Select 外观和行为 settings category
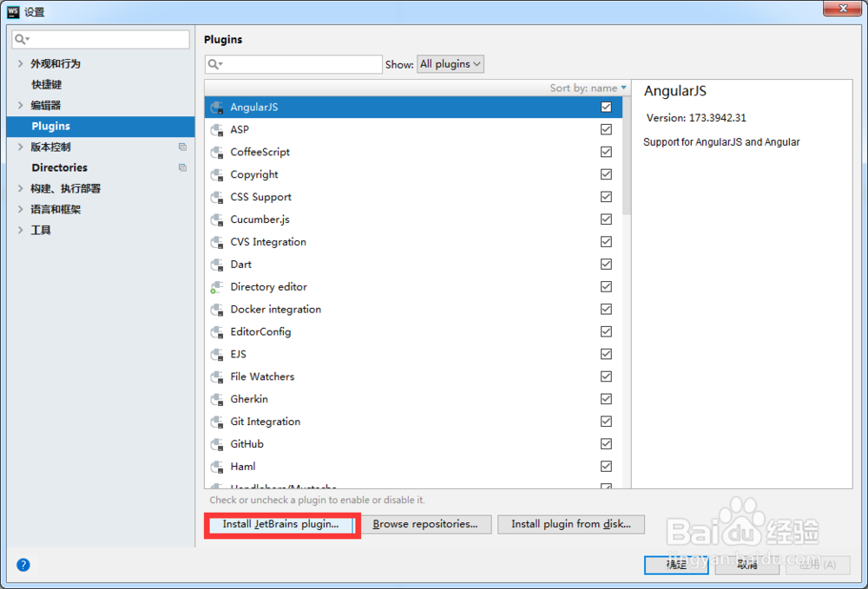The height and width of the screenshot is (589, 868). pos(56,63)
